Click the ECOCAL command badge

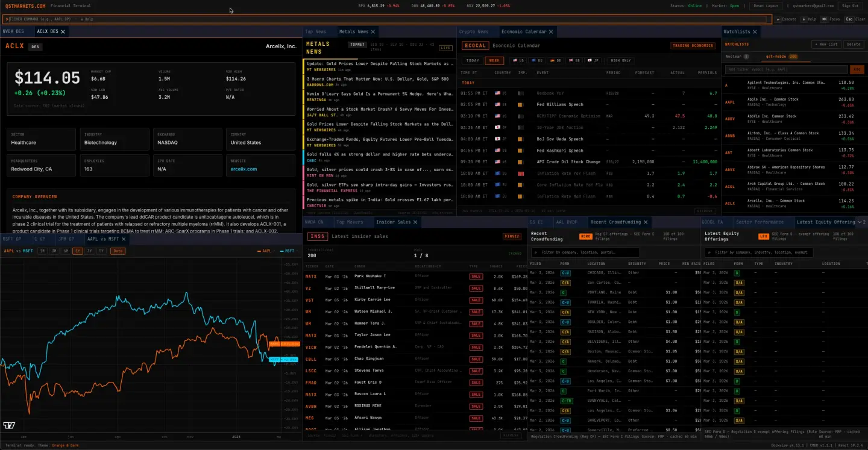tap(475, 45)
